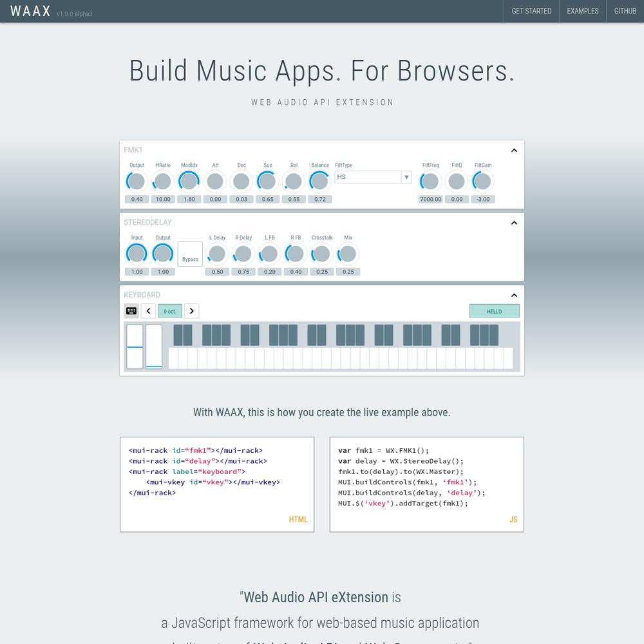Collapse the STEREODELAY rack panel
Image resolution: width=644 pixels, height=644 pixels.
(514, 223)
